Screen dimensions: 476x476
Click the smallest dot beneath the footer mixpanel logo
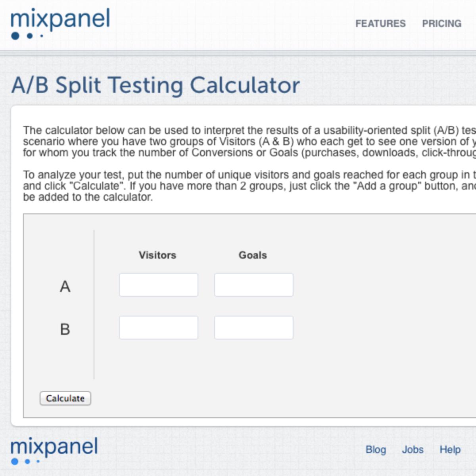pos(38,461)
